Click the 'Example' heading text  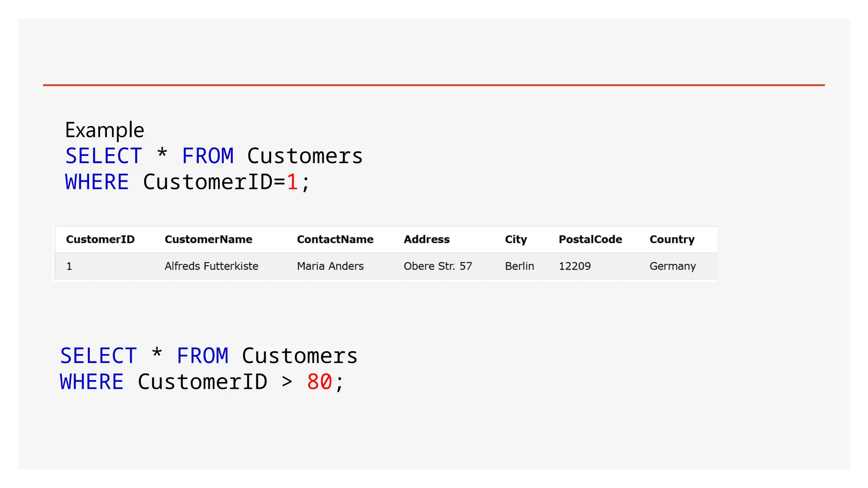coord(104,130)
